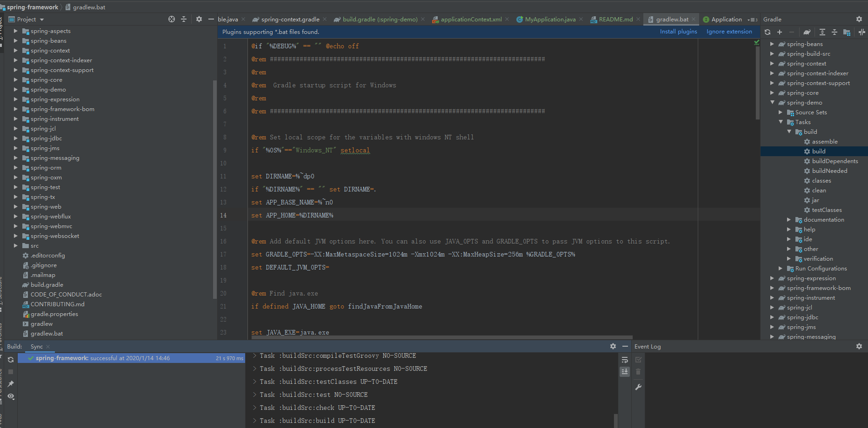Expand the Source Sets node in the Gradle panel
The width and height of the screenshot is (868, 428).
[781, 112]
